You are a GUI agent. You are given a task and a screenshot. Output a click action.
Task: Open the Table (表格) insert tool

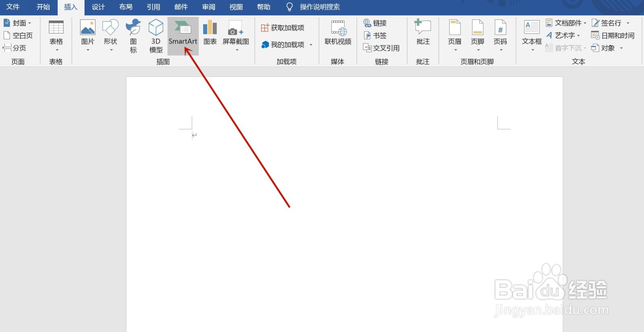(56, 36)
